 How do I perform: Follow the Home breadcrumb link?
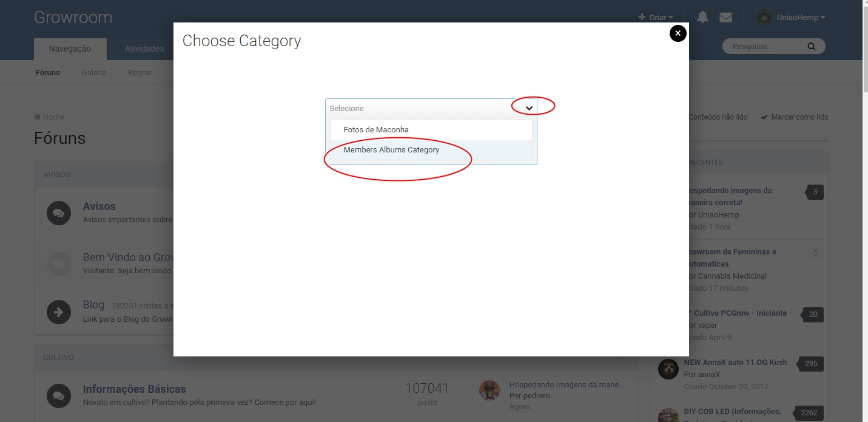point(49,117)
